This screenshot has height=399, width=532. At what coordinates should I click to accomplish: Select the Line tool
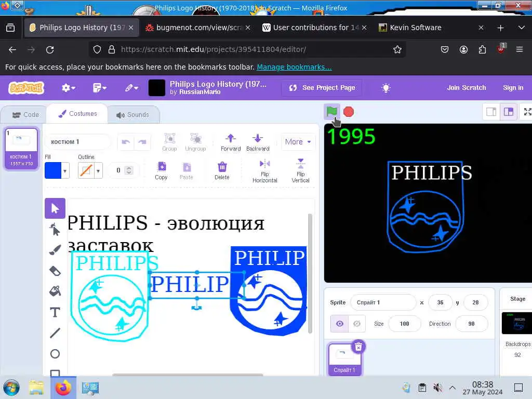(x=55, y=333)
